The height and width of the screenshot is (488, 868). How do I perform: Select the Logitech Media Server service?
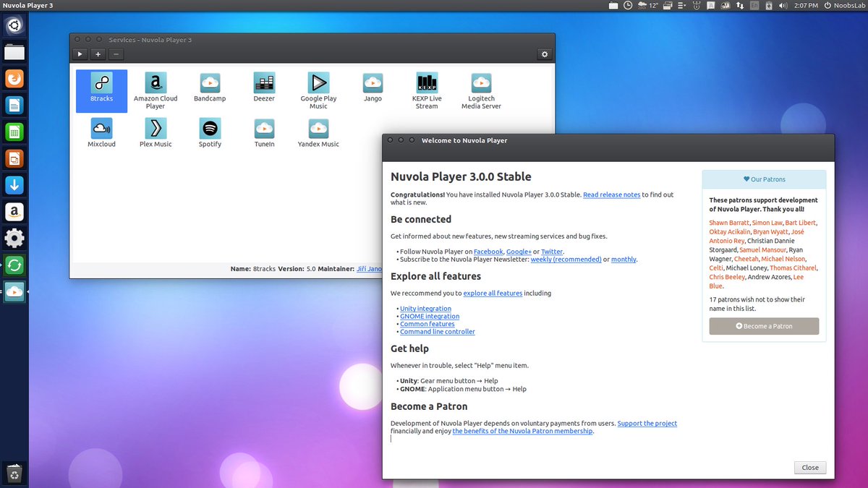point(481,91)
